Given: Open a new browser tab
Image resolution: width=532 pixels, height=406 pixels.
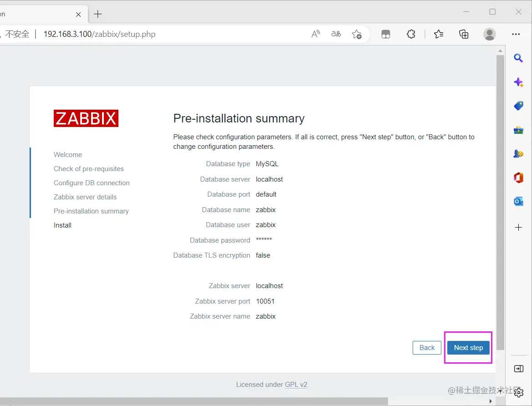Looking at the screenshot, I should point(98,14).
